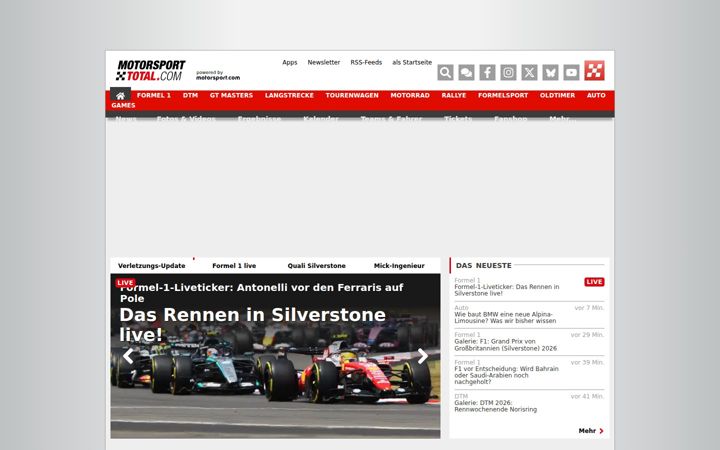Screen dimensions: 720x450
Task: Click the 'vor 7 Min.' timestamp
Action: (x=589, y=308)
